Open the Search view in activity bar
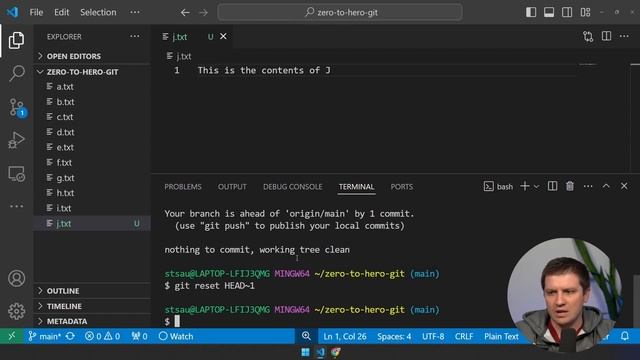The height and width of the screenshot is (360, 640). [x=16, y=73]
